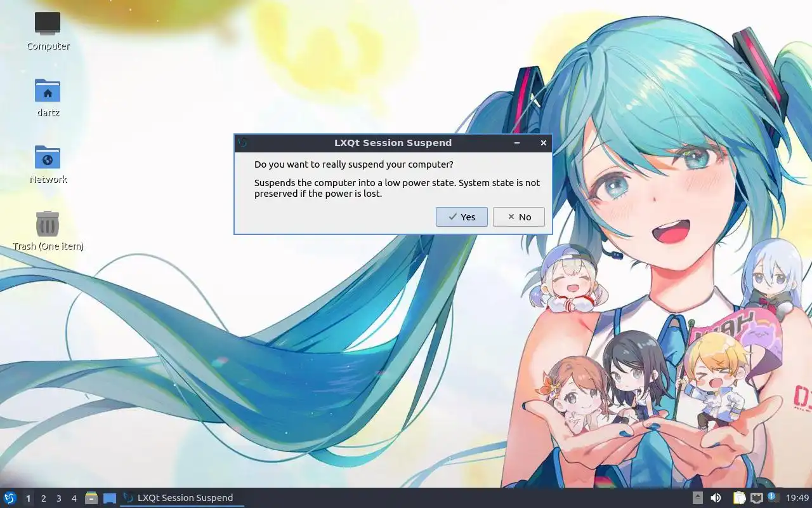Close the LXQt Session Suspend dialog
The image size is (812, 508).
543,143
